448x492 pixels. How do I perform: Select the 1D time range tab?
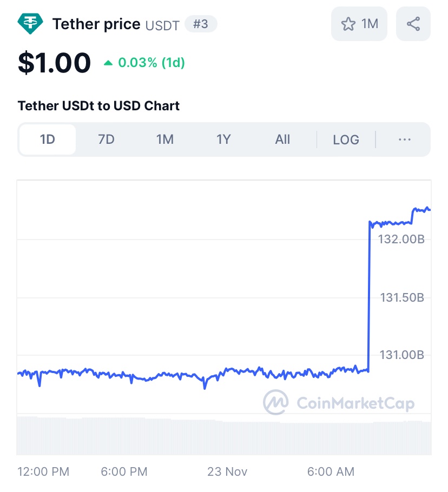48,139
